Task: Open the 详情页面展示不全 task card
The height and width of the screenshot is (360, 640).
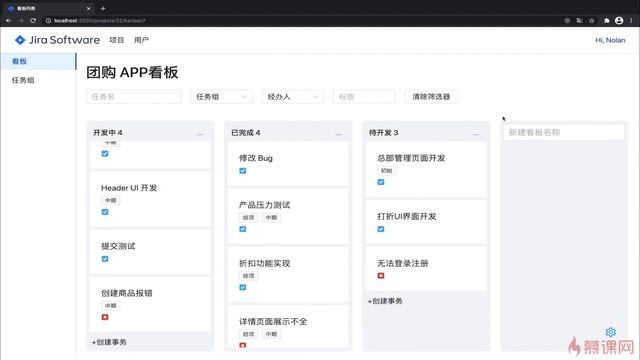Action: click(288, 327)
